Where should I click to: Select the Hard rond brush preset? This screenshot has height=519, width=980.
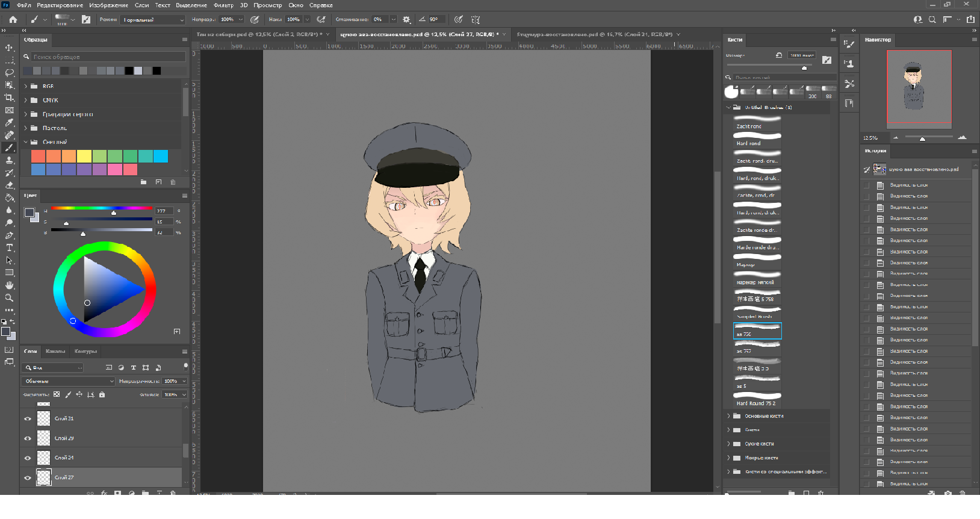point(757,140)
